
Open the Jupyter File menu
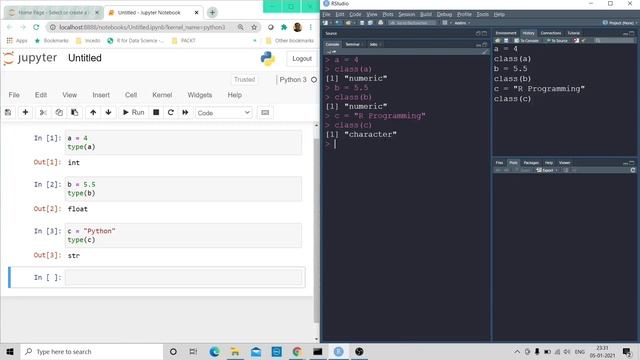pos(14,95)
